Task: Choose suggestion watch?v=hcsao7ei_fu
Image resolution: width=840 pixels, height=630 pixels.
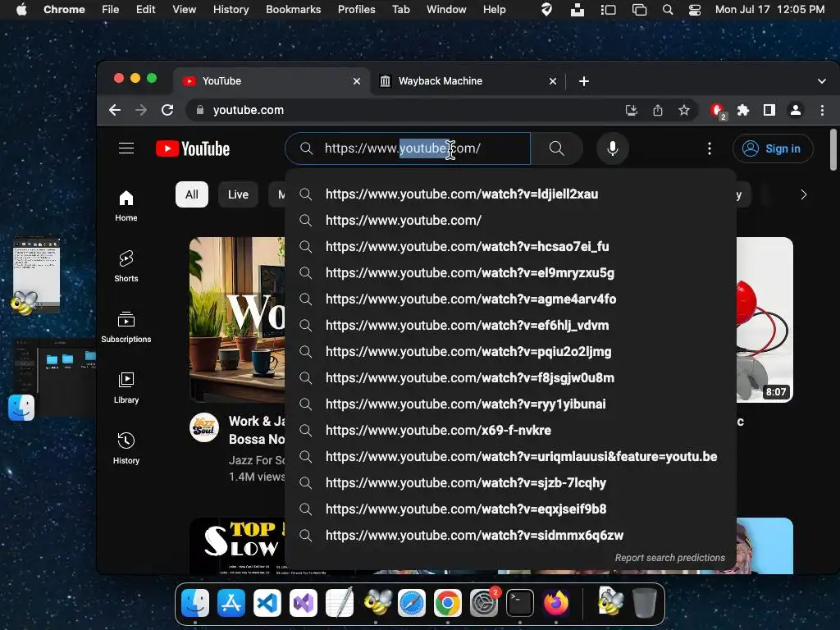Action: (510, 246)
